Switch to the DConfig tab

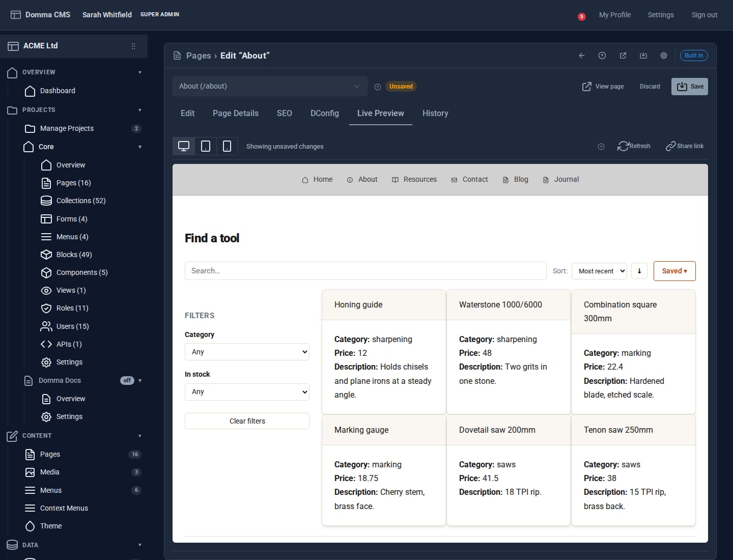click(x=325, y=113)
